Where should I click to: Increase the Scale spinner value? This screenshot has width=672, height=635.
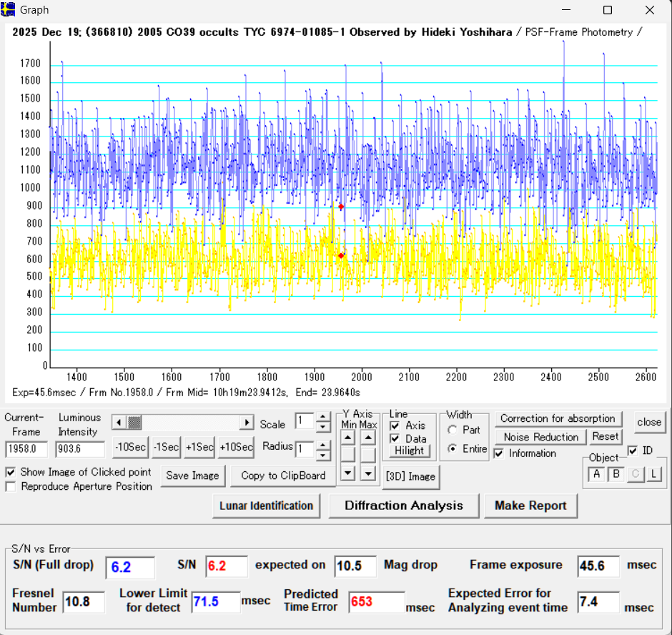pos(323,417)
